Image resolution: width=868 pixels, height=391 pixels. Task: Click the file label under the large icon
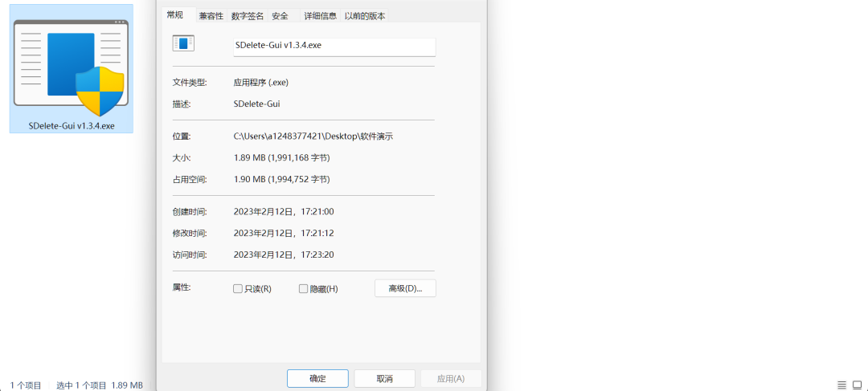72,125
